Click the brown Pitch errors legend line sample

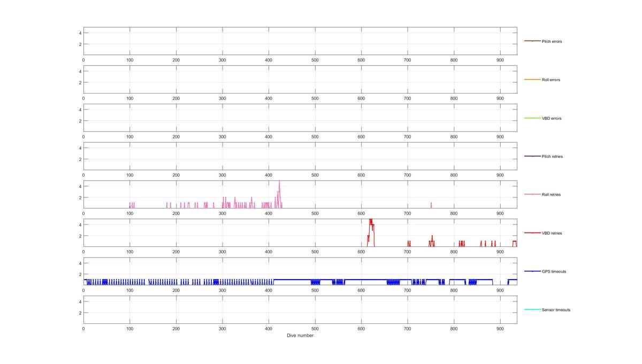[x=532, y=41]
